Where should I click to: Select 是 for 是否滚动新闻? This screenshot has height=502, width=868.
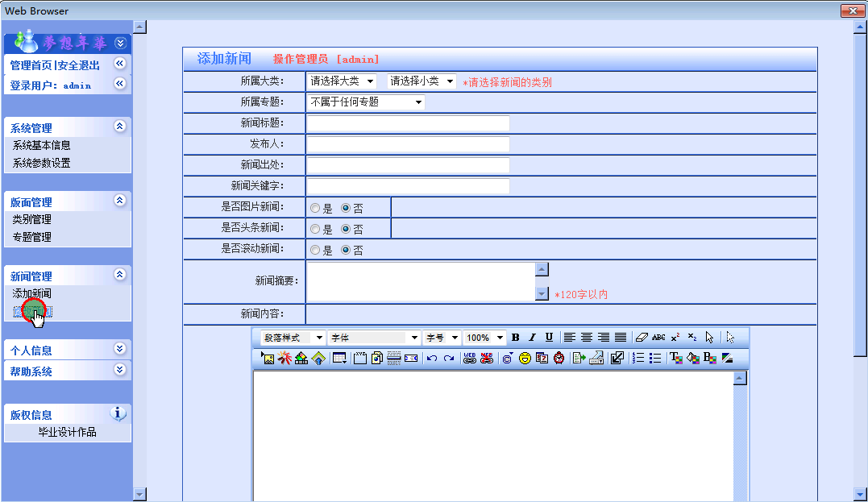click(x=315, y=250)
